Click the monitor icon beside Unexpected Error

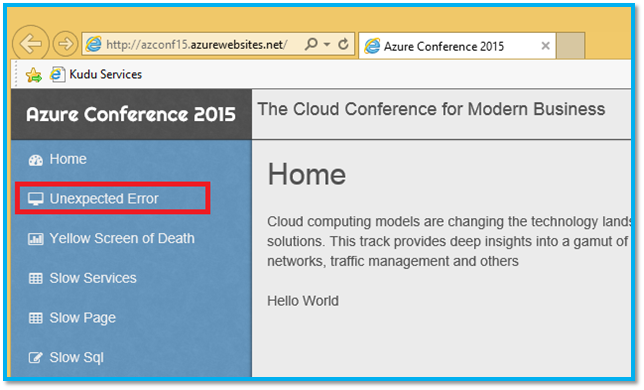(x=36, y=199)
